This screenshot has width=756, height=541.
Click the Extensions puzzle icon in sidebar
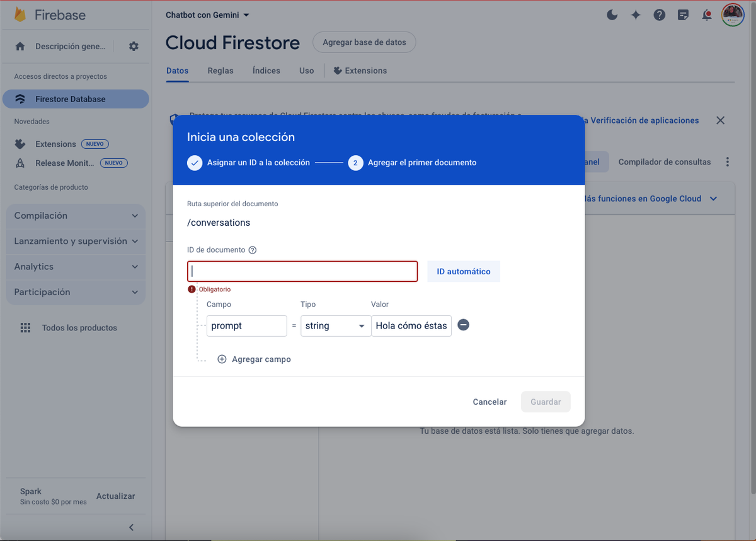20,144
